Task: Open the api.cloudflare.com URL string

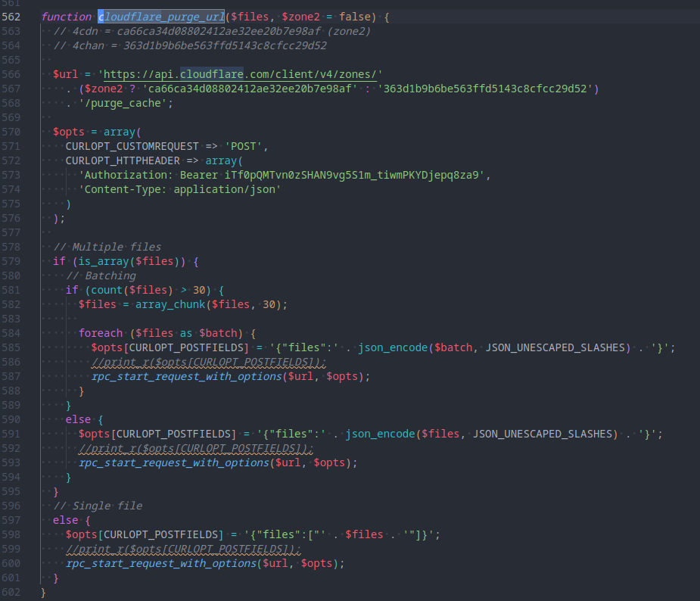Action: [x=240, y=74]
